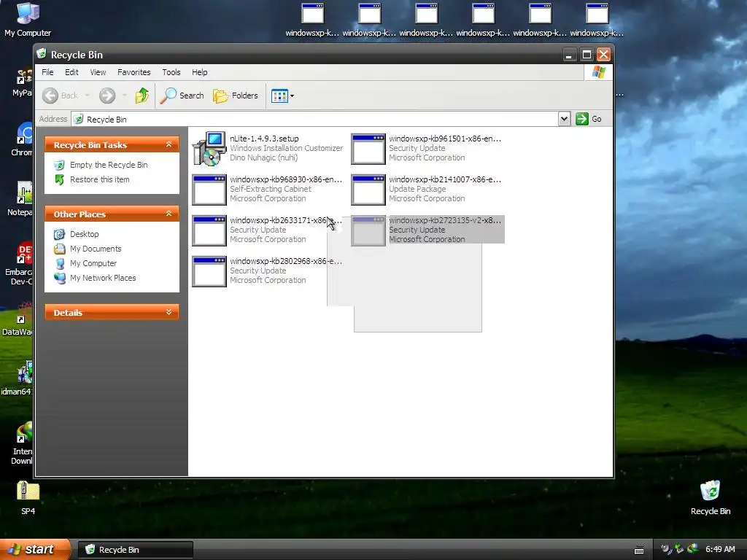747x560 pixels.
Task: Click the Chrome desktop shortcut icon
Action: (24, 133)
